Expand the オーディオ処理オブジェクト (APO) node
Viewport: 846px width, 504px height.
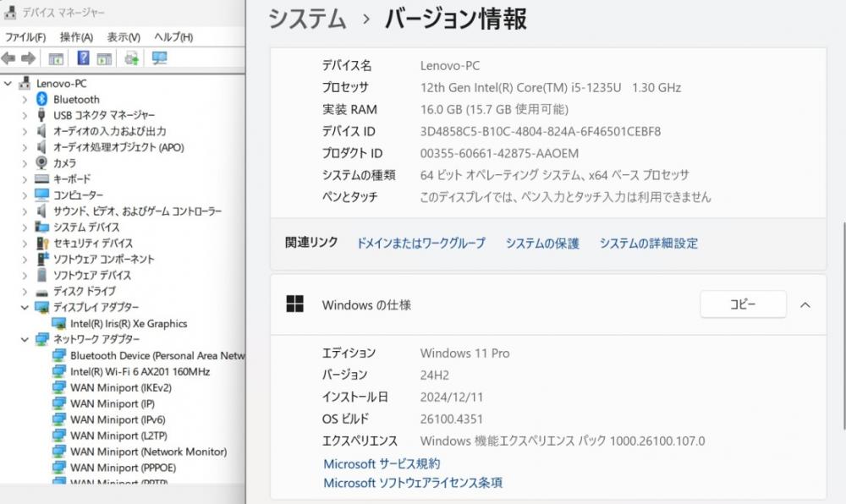point(25,147)
